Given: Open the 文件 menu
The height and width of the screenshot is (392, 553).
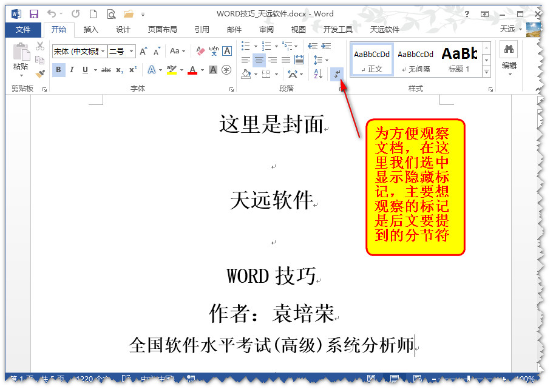Looking at the screenshot, I should [x=23, y=29].
